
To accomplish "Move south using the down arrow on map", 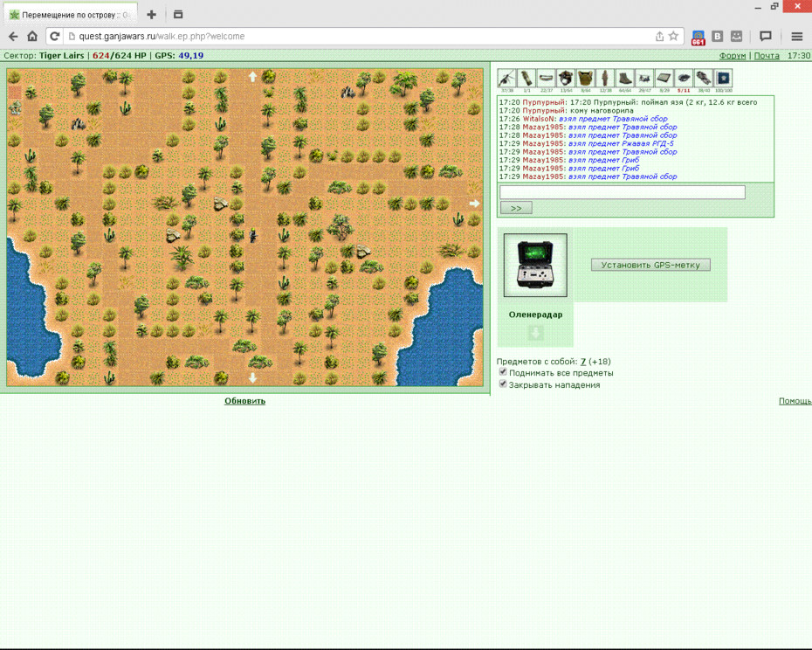I will tap(252, 378).
